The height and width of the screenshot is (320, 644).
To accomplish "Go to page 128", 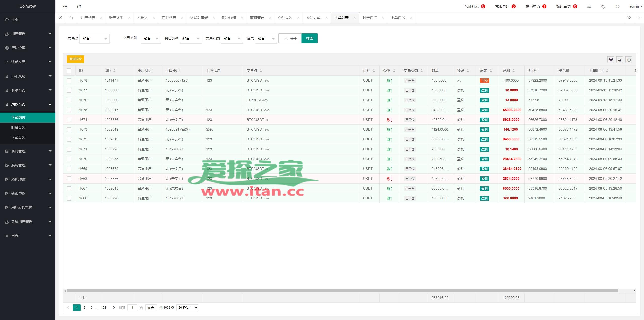I will coord(104,308).
